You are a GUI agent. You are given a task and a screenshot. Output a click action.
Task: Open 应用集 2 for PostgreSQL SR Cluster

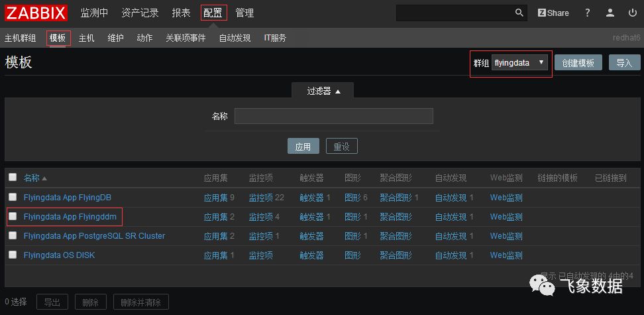tap(215, 236)
